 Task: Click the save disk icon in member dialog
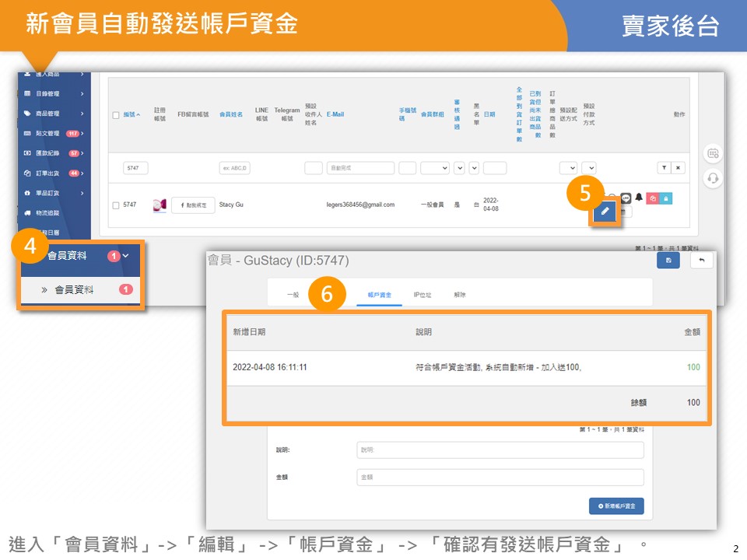(668, 261)
